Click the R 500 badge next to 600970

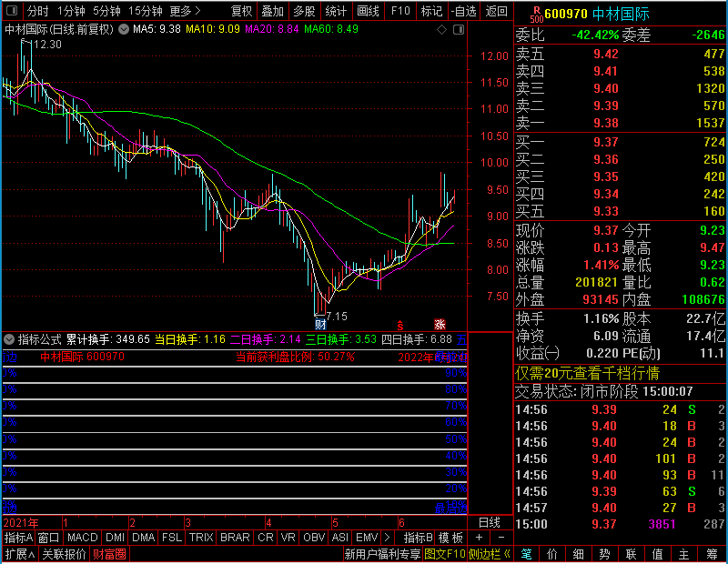pyautogui.click(x=536, y=14)
